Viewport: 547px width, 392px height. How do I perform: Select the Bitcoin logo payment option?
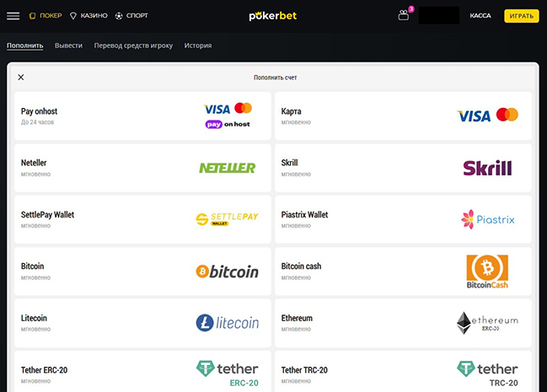click(227, 271)
